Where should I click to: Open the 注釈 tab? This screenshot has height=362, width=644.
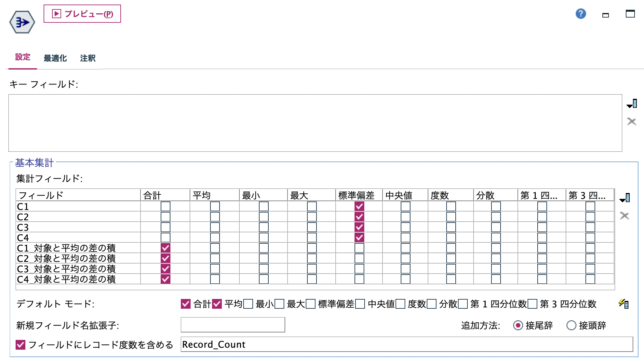(87, 58)
